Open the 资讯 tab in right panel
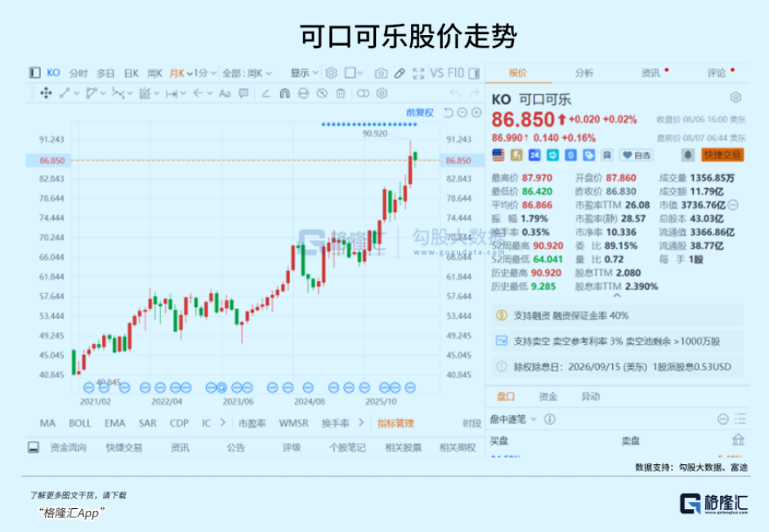 coord(651,73)
